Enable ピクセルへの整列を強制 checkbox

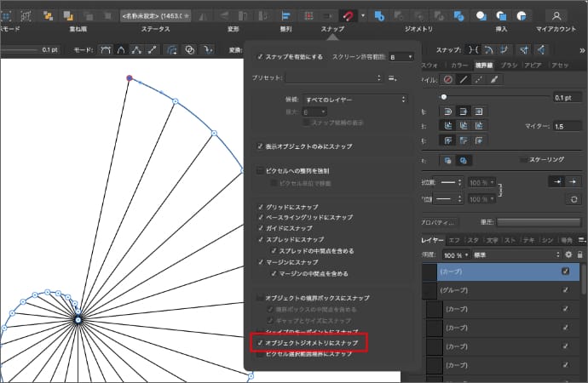coord(261,171)
